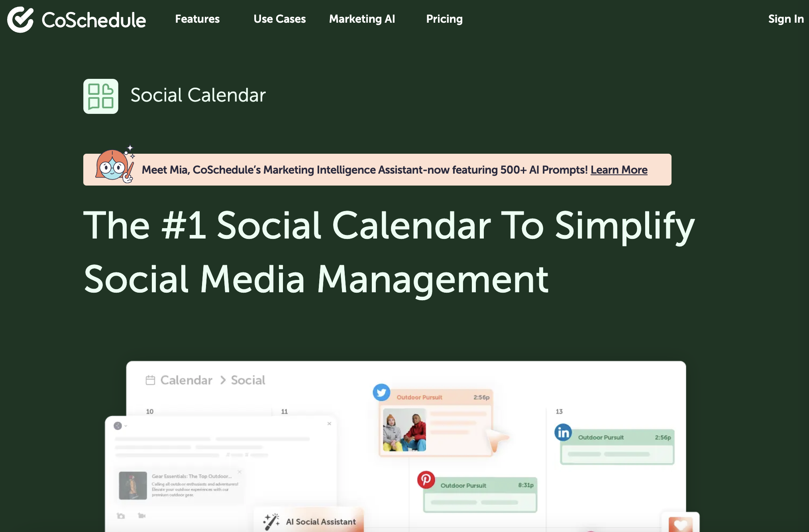Click the calendar breadcrumb icon
The image size is (809, 532).
point(150,381)
